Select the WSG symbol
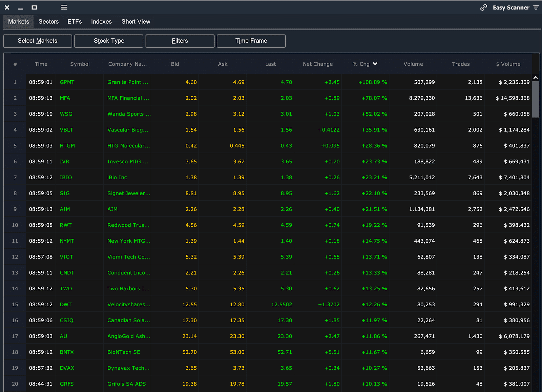Viewport: 542px width, 392px height. 66,114
